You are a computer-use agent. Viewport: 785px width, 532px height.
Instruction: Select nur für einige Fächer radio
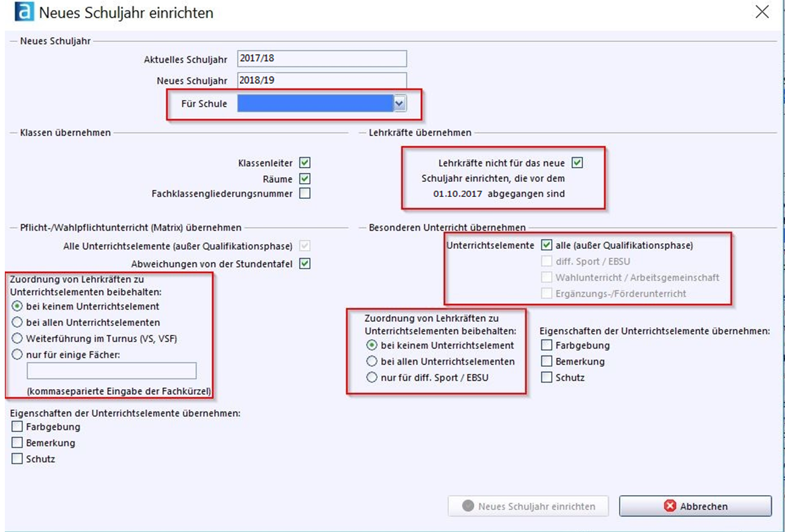tap(17, 354)
